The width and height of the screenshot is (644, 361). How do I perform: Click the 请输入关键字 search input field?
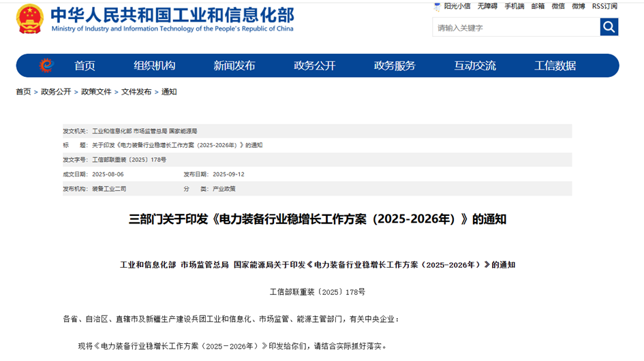point(516,28)
